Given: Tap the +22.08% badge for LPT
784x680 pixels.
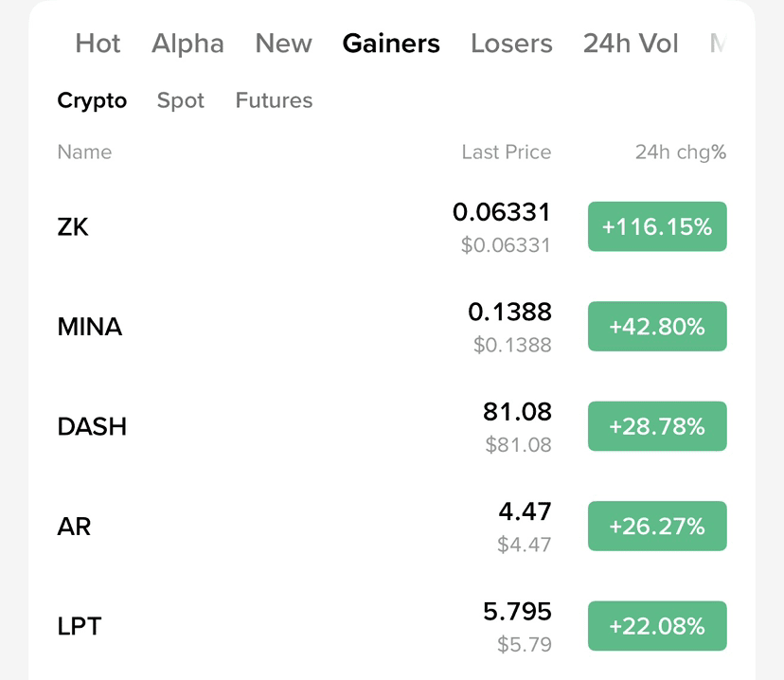Looking at the screenshot, I should coord(657,626).
